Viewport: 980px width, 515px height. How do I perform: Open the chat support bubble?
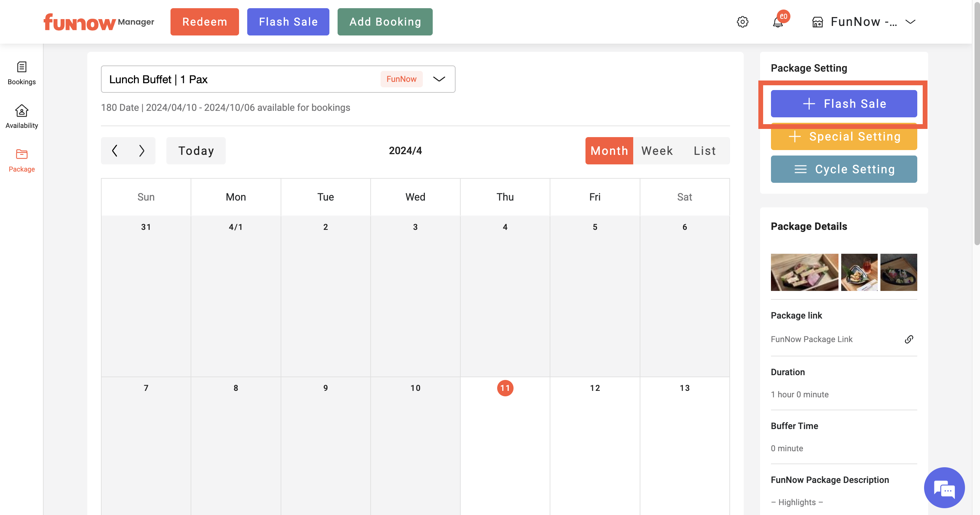(944, 488)
